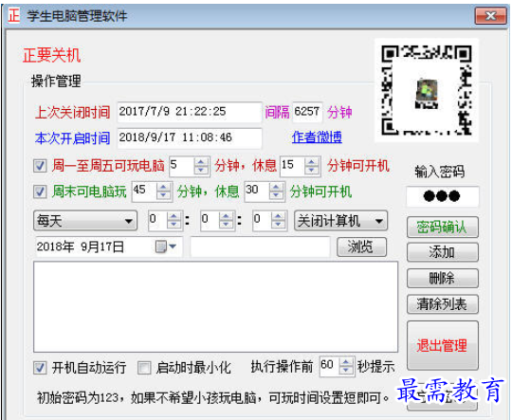The height and width of the screenshot is (420, 512).
Task: Increase weekday play minutes spinner
Action: pyautogui.click(x=201, y=162)
